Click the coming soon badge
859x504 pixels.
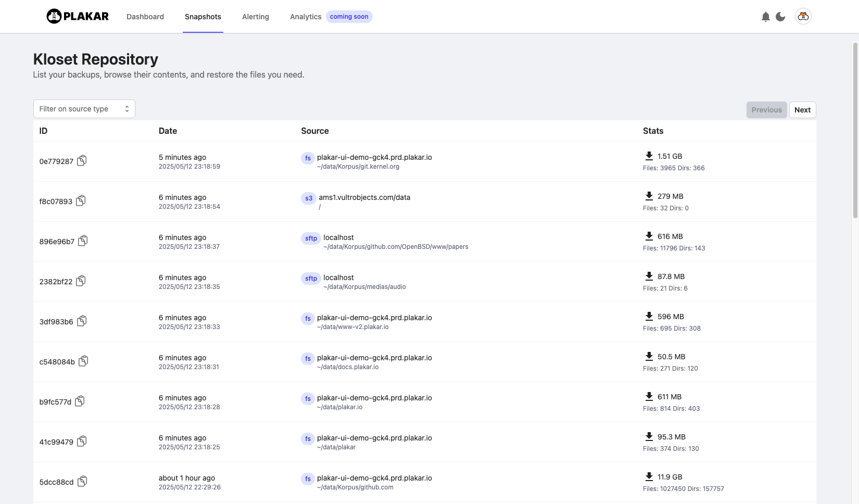(349, 17)
